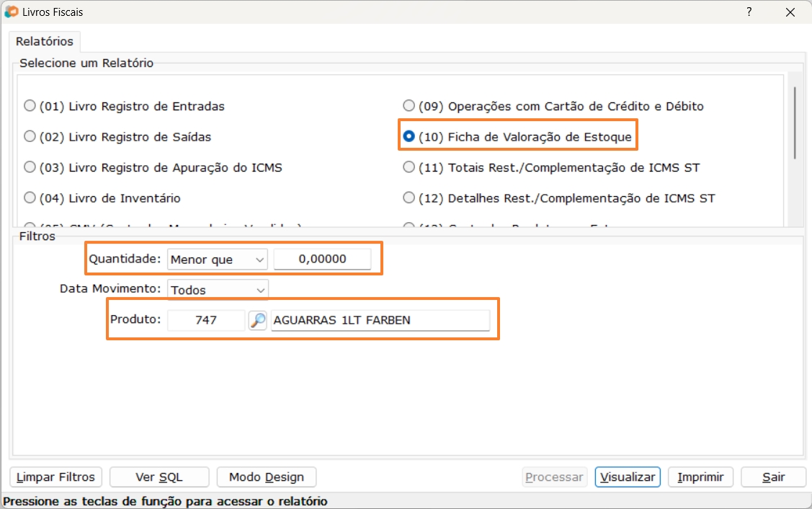The height and width of the screenshot is (509, 812).
Task: Switch to the Relatórios tab
Action: click(x=45, y=42)
